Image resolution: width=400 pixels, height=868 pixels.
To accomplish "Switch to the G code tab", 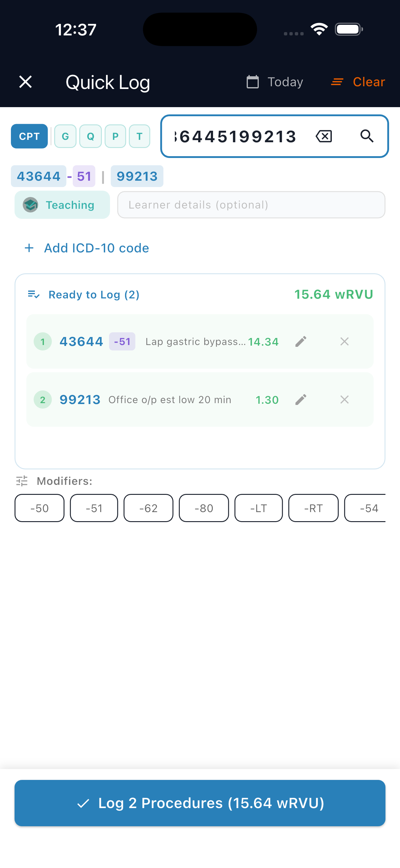I will tap(65, 136).
